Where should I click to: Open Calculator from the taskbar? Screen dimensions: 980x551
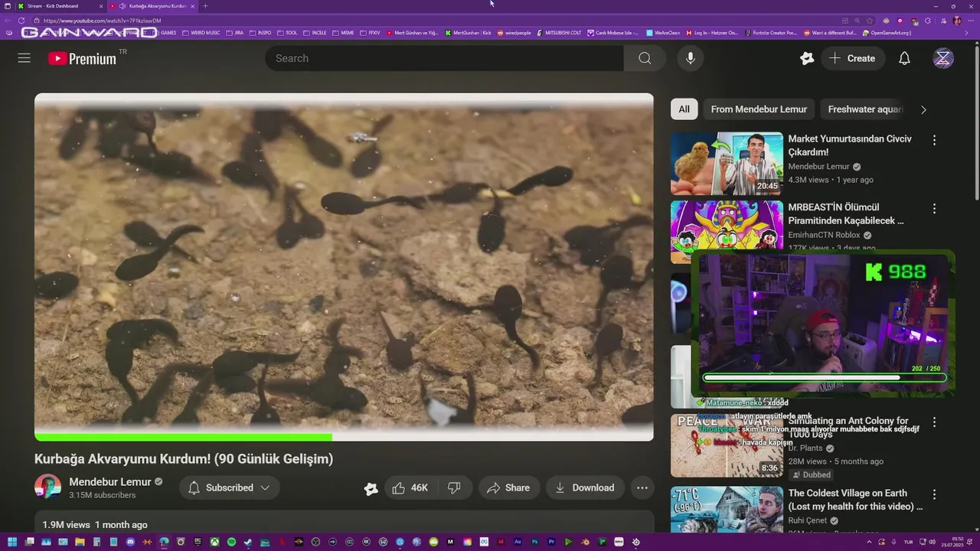click(x=96, y=542)
